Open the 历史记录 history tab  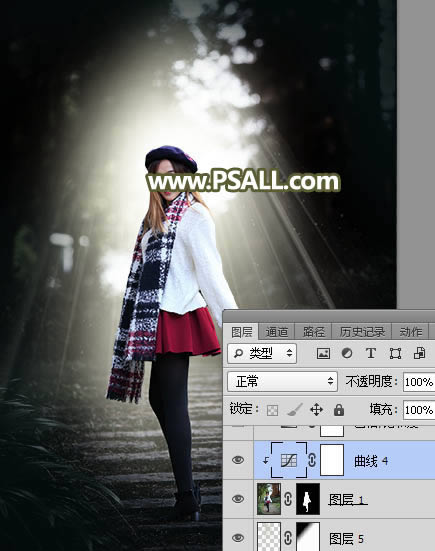pos(362,332)
